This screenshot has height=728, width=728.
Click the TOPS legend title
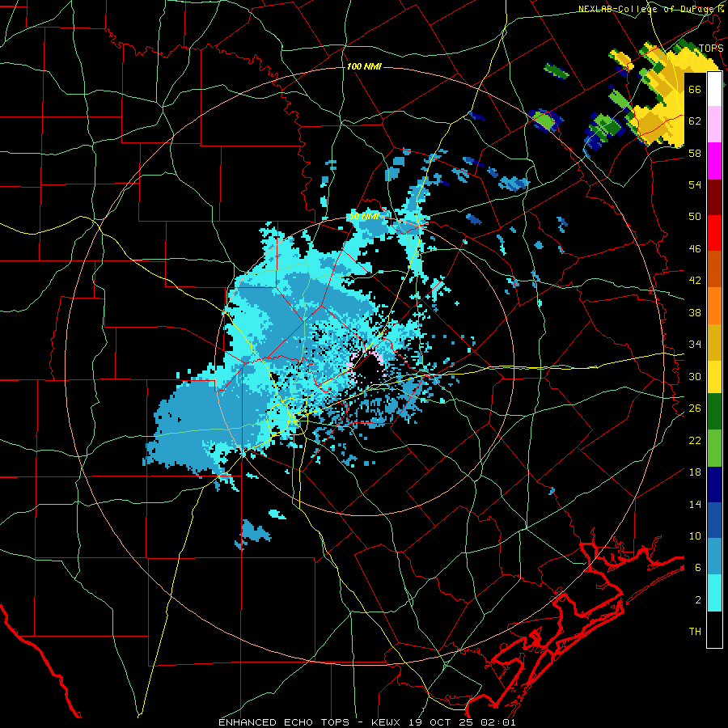[x=711, y=49]
